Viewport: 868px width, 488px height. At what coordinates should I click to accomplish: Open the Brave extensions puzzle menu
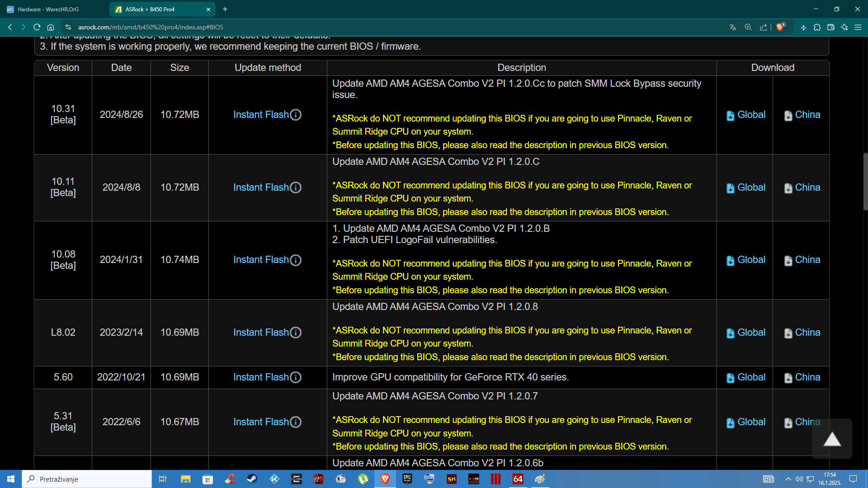(817, 27)
